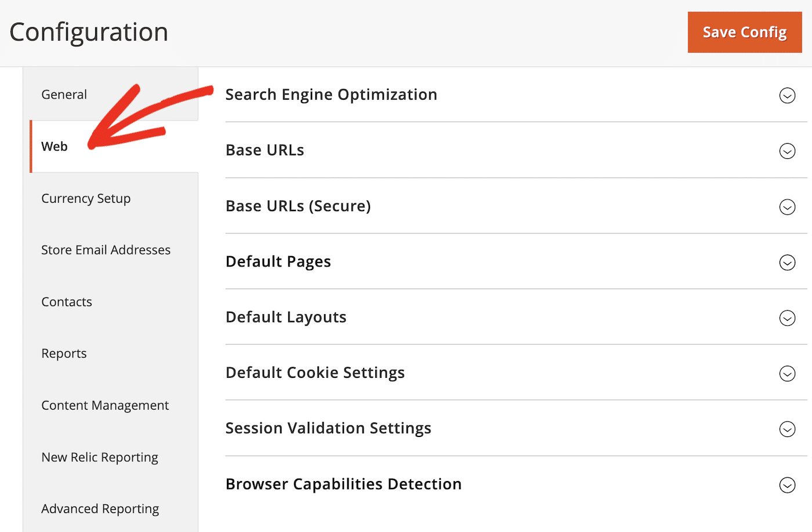Open New Relic Reporting settings
Screen dimensions: 812x532
[100, 457]
